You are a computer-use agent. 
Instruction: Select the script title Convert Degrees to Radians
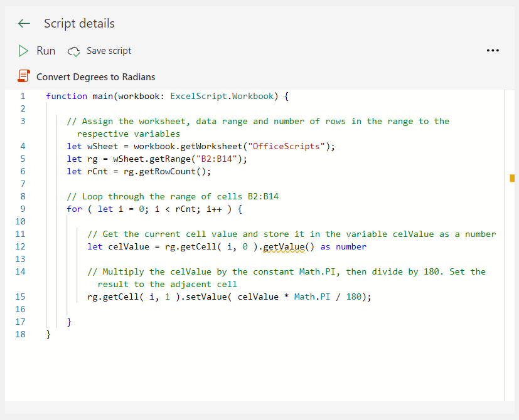pos(94,76)
